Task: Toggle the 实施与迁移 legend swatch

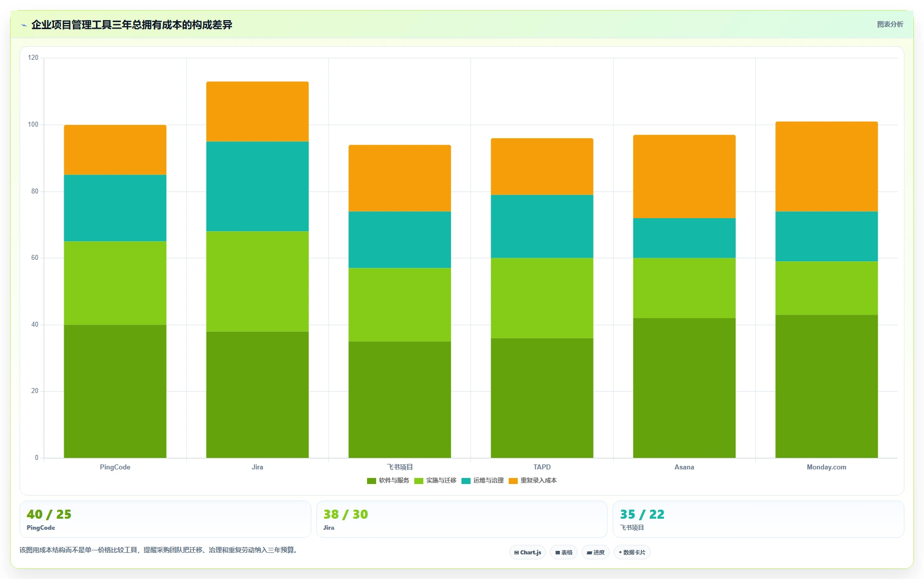Action: tap(419, 481)
